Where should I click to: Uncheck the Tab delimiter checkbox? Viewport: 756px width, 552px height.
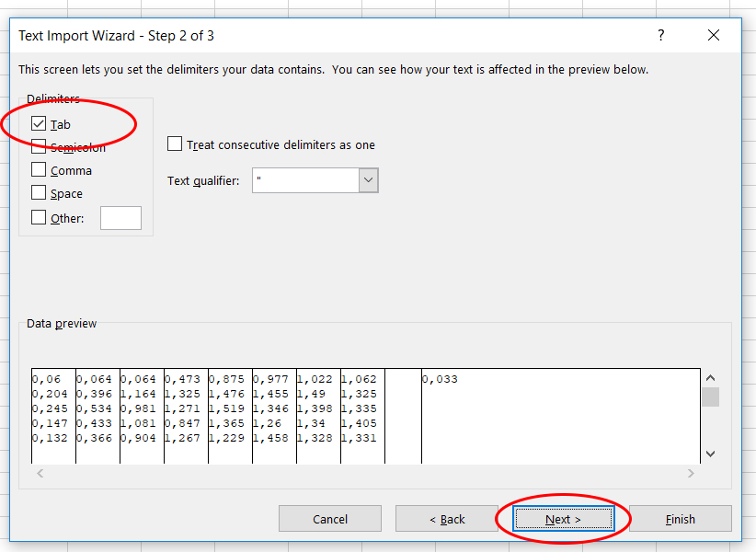[x=39, y=123]
